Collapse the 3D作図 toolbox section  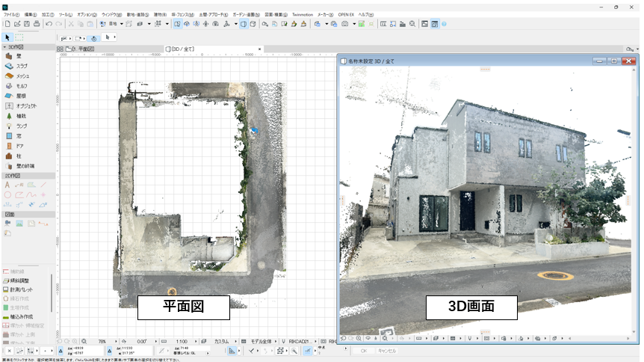point(4,46)
